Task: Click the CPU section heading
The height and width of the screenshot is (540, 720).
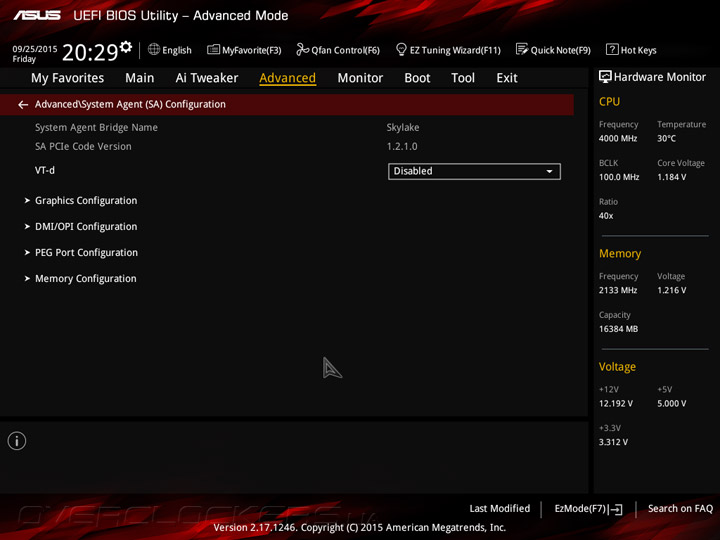Action: pyautogui.click(x=609, y=101)
